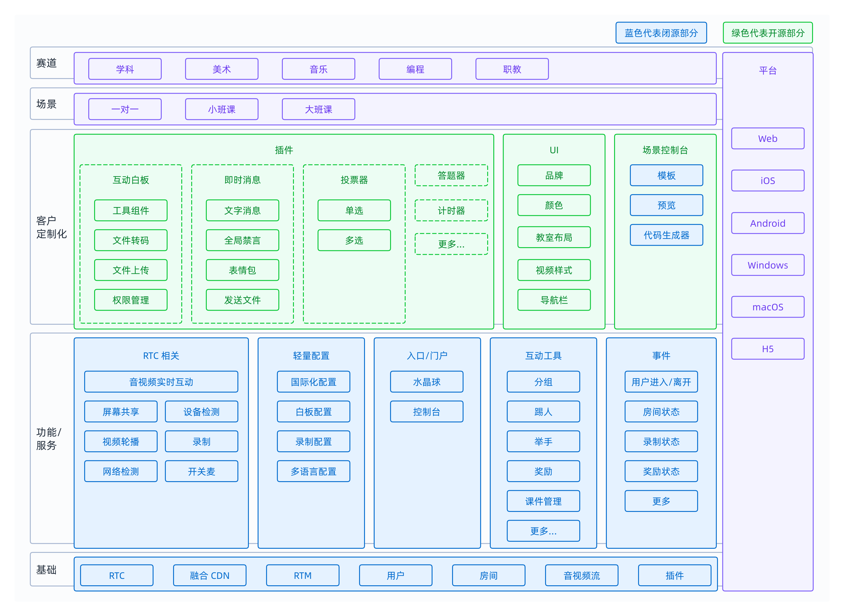This screenshot has height=616, width=844.
Task: Select the 全局禁言 box
Action: point(242,240)
